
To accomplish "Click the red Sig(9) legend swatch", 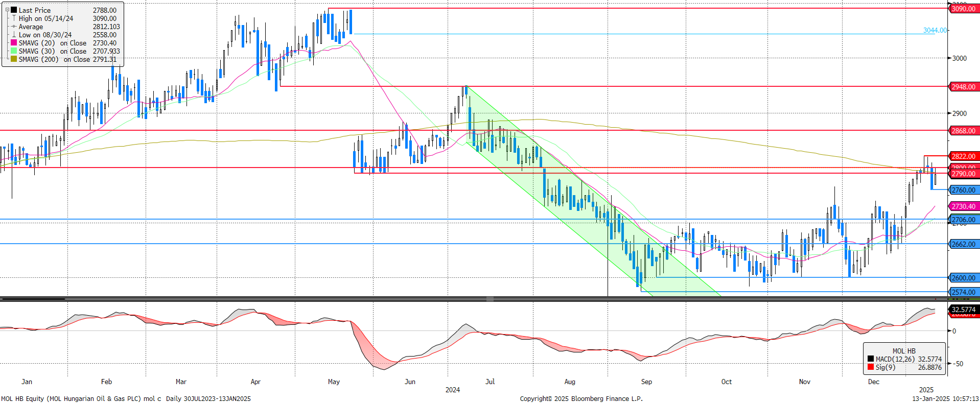I will 870,367.
